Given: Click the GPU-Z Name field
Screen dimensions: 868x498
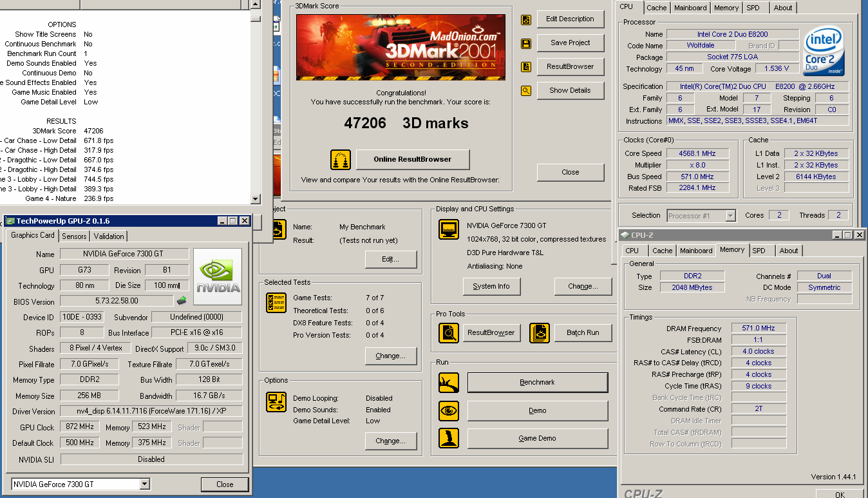Looking at the screenshot, I should (124, 254).
